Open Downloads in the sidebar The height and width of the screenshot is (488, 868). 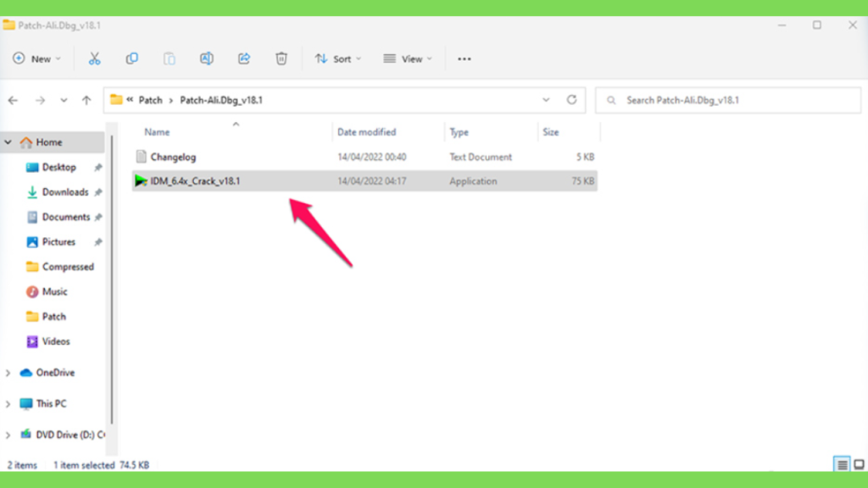pyautogui.click(x=64, y=192)
